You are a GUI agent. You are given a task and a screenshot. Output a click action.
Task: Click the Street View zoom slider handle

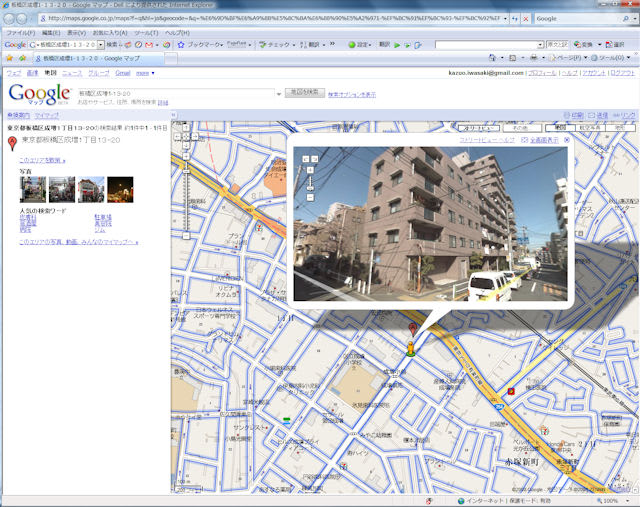(310, 188)
